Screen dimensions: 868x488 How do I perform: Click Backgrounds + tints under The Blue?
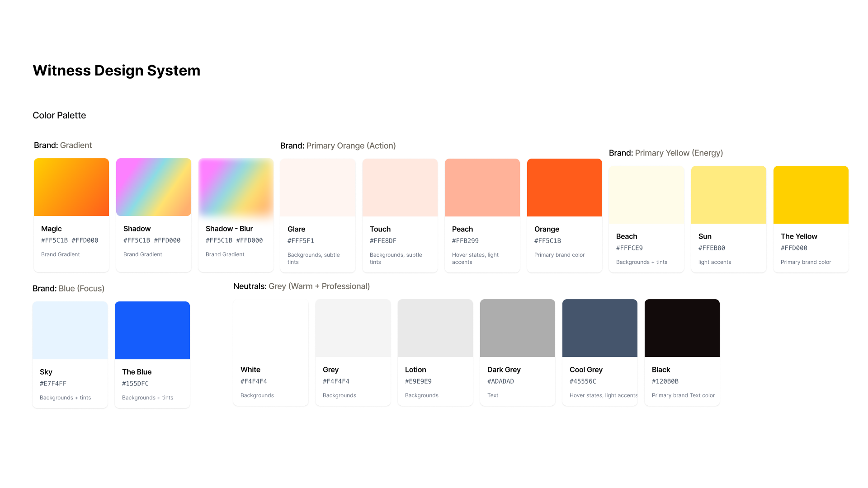tap(148, 398)
